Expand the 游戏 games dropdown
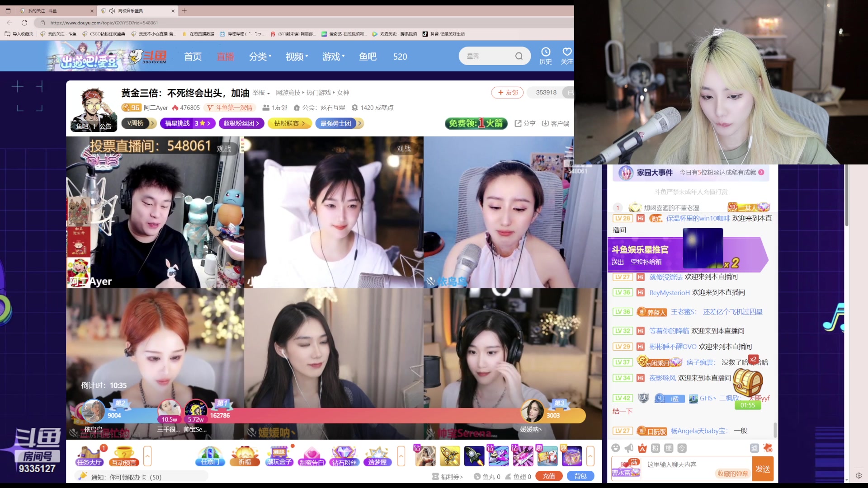Viewport: 868px width, 488px height. click(x=333, y=56)
